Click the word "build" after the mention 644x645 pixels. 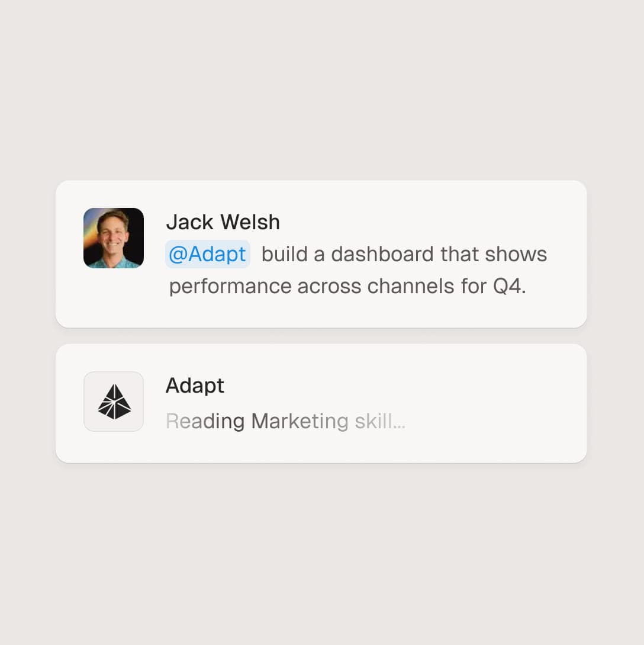(285, 254)
